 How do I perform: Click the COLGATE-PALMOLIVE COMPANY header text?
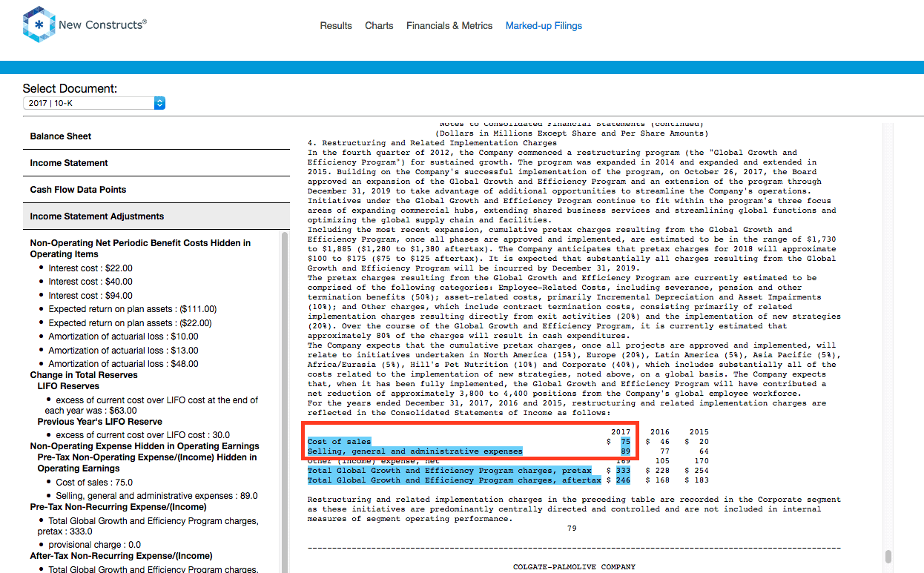pyautogui.click(x=575, y=567)
